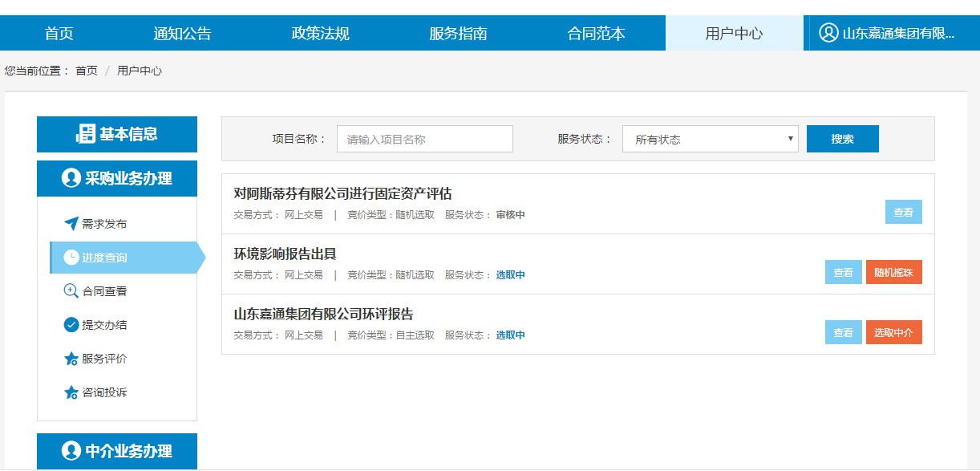This screenshot has width=980, height=471.
Task: Expand the 采购业务办理 section header
Action: point(117,178)
